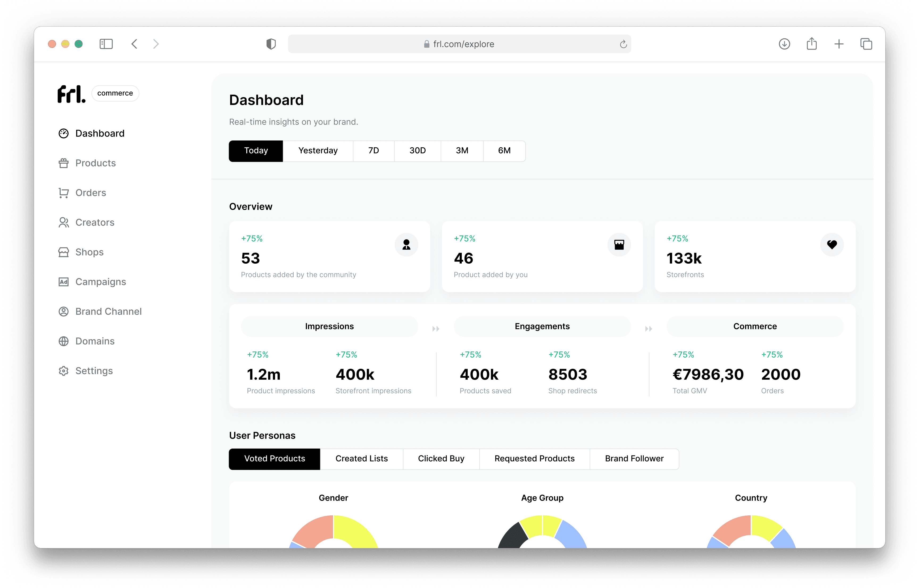
Task: Click the arrows between Impressions and Engagements
Action: (436, 329)
